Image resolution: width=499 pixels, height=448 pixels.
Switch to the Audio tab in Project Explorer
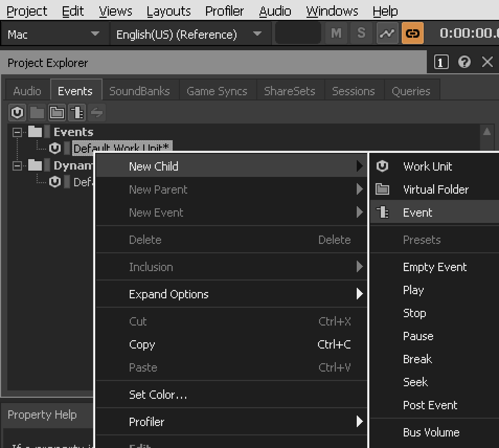click(x=27, y=91)
